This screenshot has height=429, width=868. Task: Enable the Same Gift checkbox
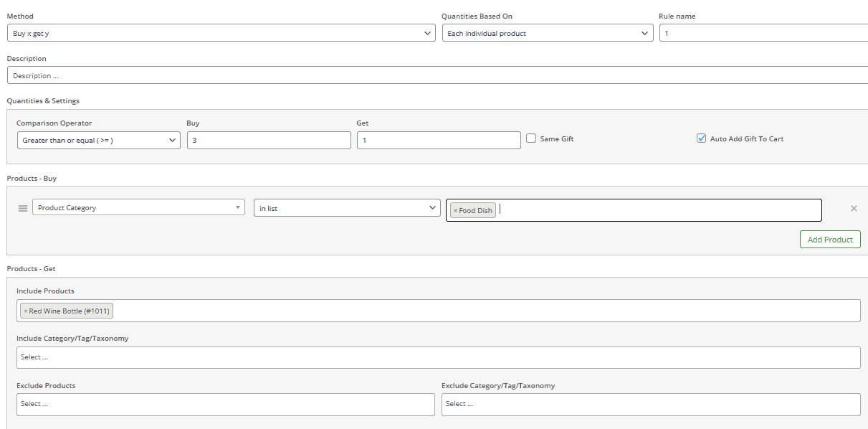(x=531, y=138)
